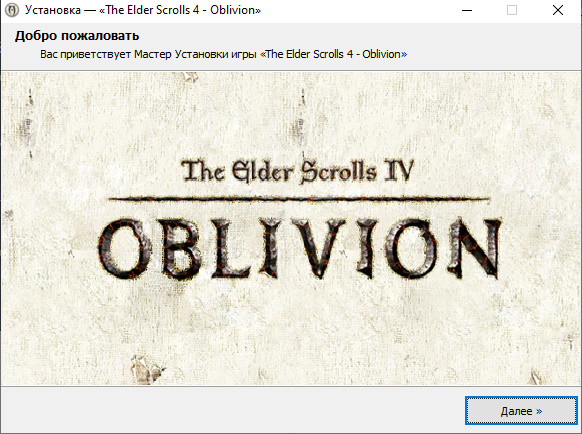
Task: Click the greyed-out maximize button
Action: 512,10
